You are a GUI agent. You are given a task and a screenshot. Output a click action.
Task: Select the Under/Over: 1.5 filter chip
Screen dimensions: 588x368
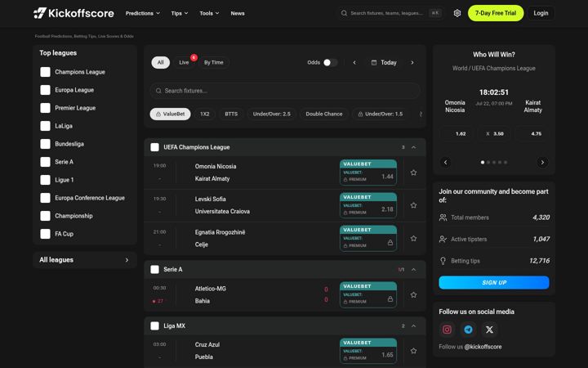pos(381,114)
